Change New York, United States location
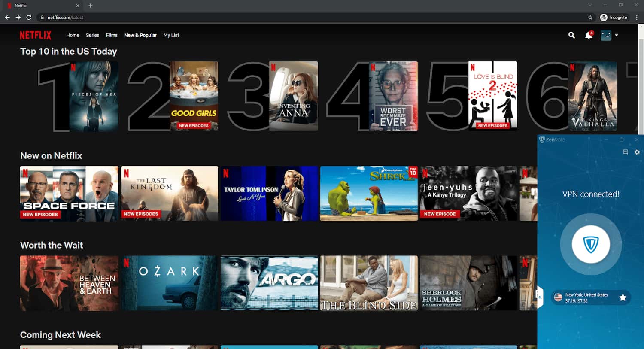Image resolution: width=644 pixels, height=349 pixels. (x=591, y=298)
